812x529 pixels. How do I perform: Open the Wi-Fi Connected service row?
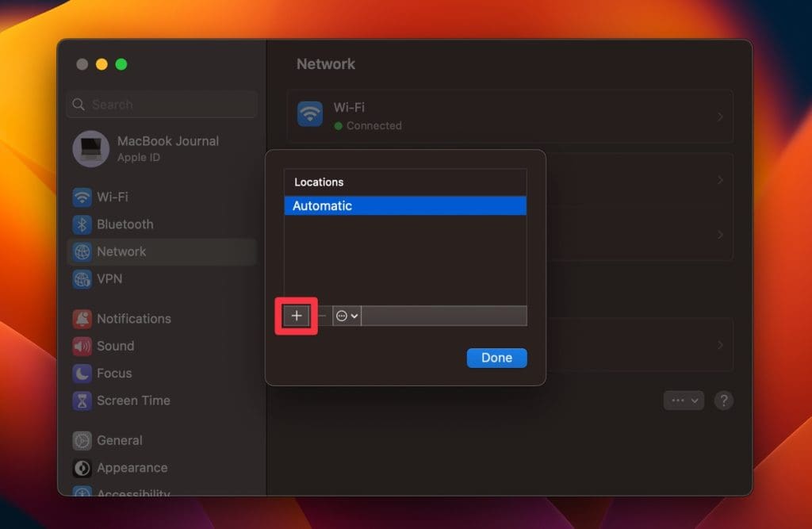[x=510, y=117]
